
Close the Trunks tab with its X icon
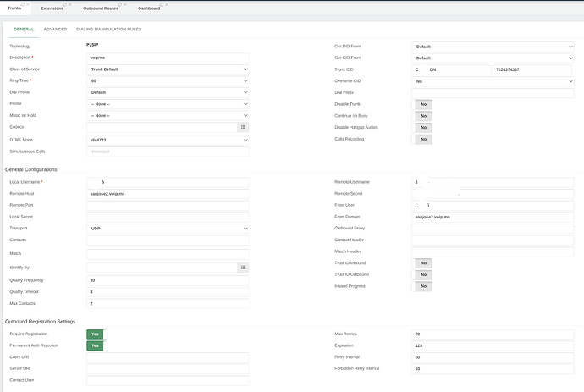click(28, 4)
